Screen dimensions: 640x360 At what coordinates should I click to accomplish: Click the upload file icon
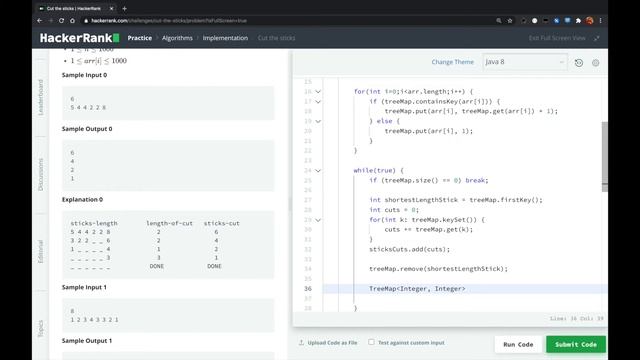pyautogui.click(x=301, y=342)
